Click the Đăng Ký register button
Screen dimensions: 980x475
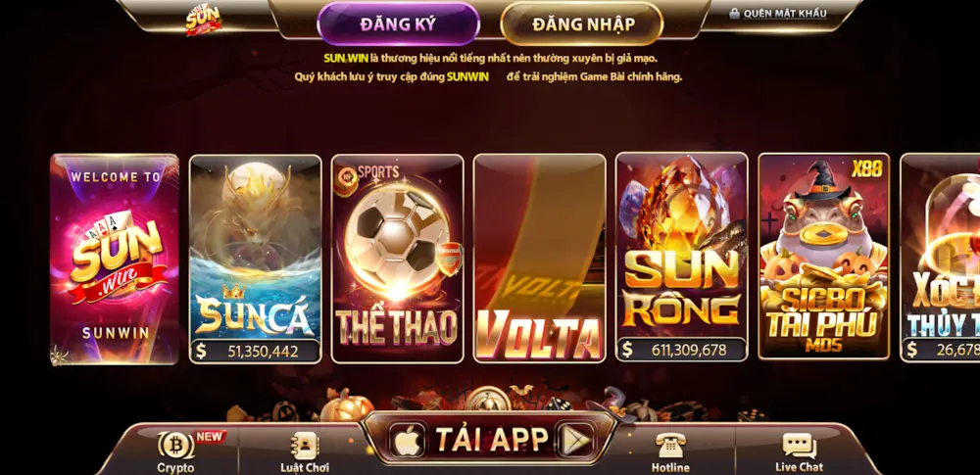398,24
